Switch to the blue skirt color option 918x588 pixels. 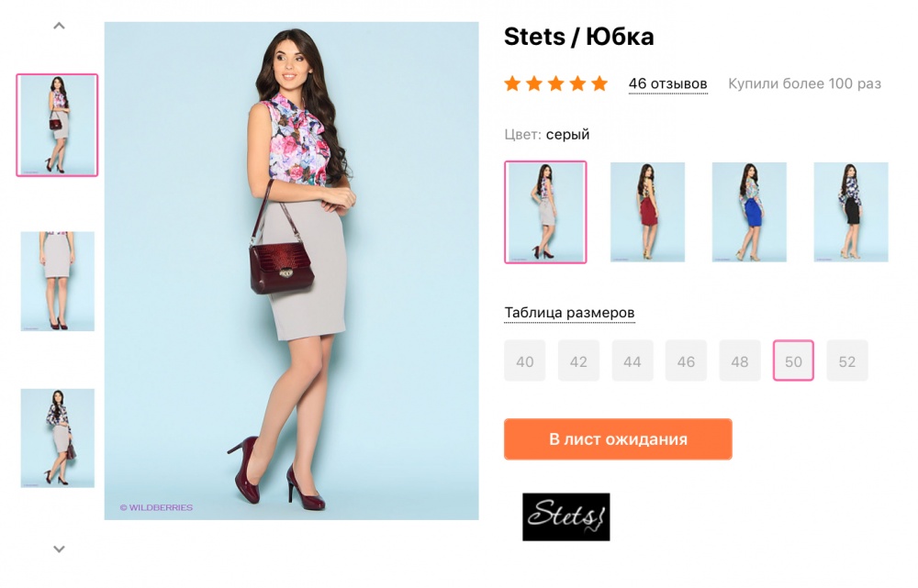(x=749, y=211)
